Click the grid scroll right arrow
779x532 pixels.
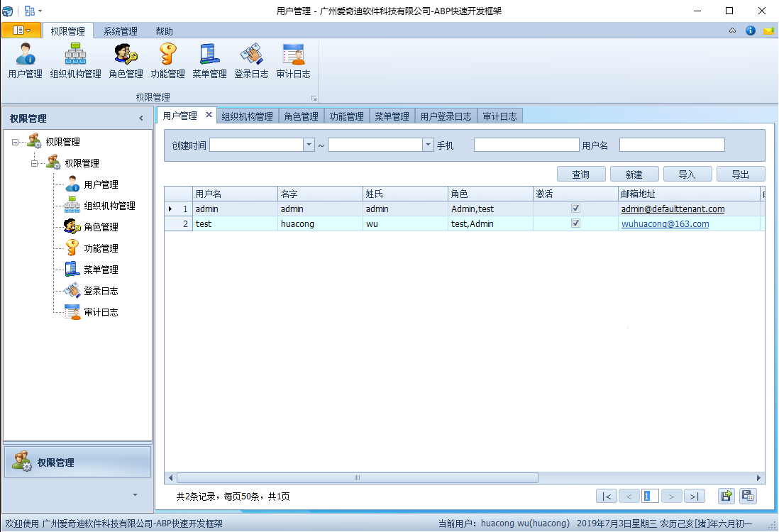758,478
